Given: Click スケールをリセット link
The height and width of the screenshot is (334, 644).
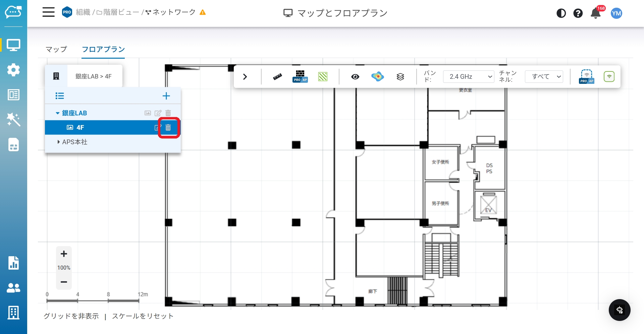Looking at the screenshot, I should [143, 316].
